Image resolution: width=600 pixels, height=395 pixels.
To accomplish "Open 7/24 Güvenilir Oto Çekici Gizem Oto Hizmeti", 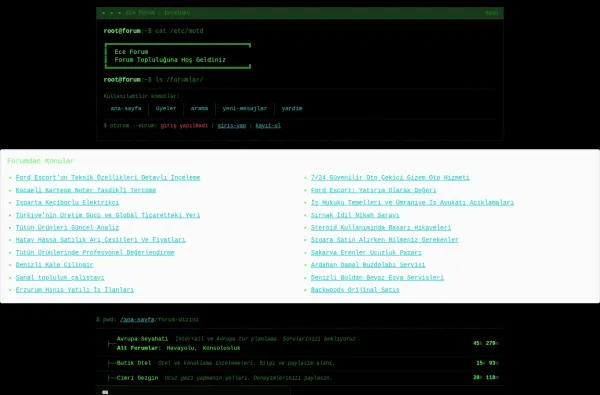I will [x=390, y=178].
